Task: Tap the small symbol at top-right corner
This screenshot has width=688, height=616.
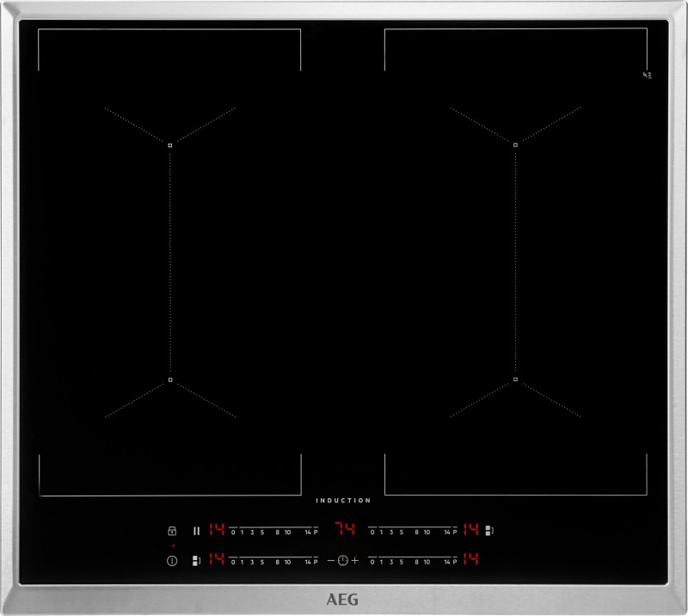Action: 648,77
